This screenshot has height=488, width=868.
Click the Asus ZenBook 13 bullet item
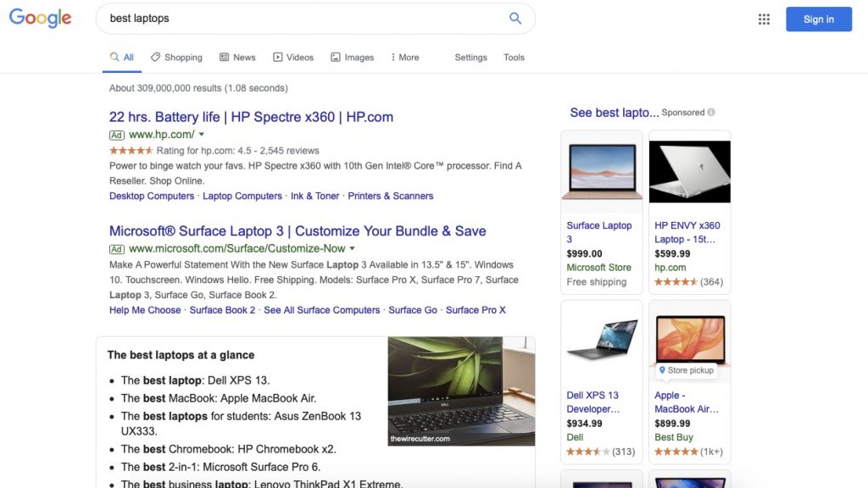point(241,424)
